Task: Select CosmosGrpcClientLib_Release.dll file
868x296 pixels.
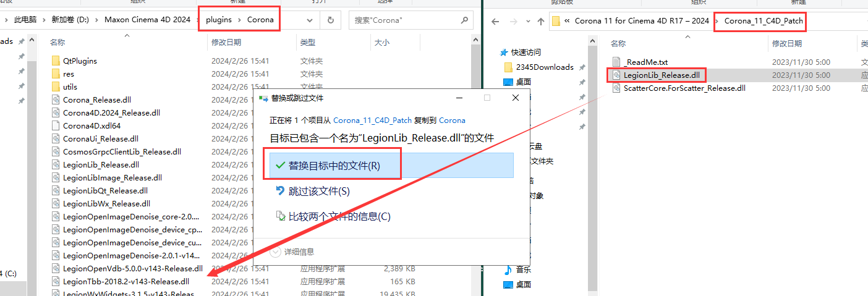Action: (x=122, y=151)
